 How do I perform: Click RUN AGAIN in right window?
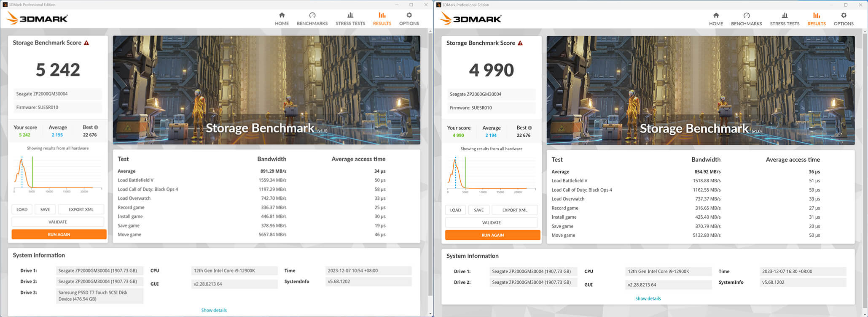click(x=493, y=235)
